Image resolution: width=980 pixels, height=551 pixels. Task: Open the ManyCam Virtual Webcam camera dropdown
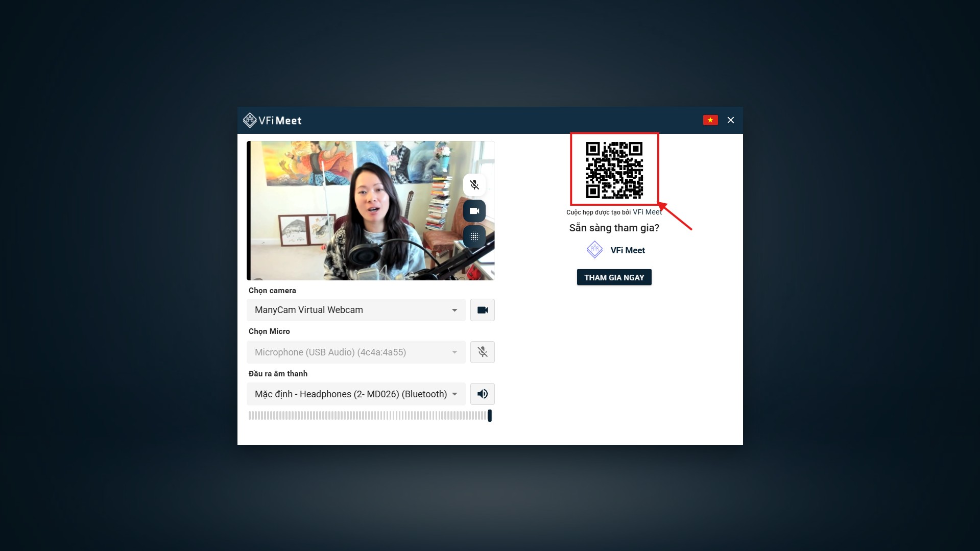(x=356, y=310)
